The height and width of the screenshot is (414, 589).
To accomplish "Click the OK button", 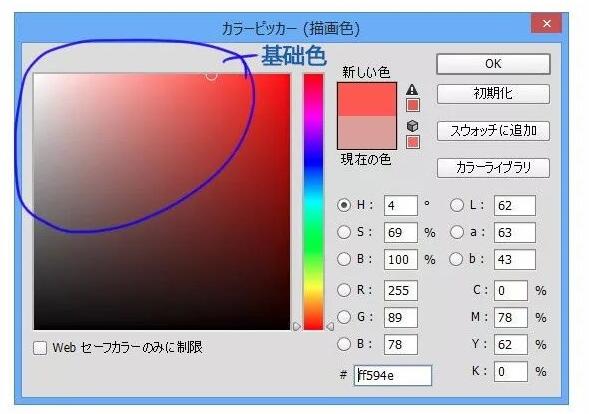I will point(493,64).
